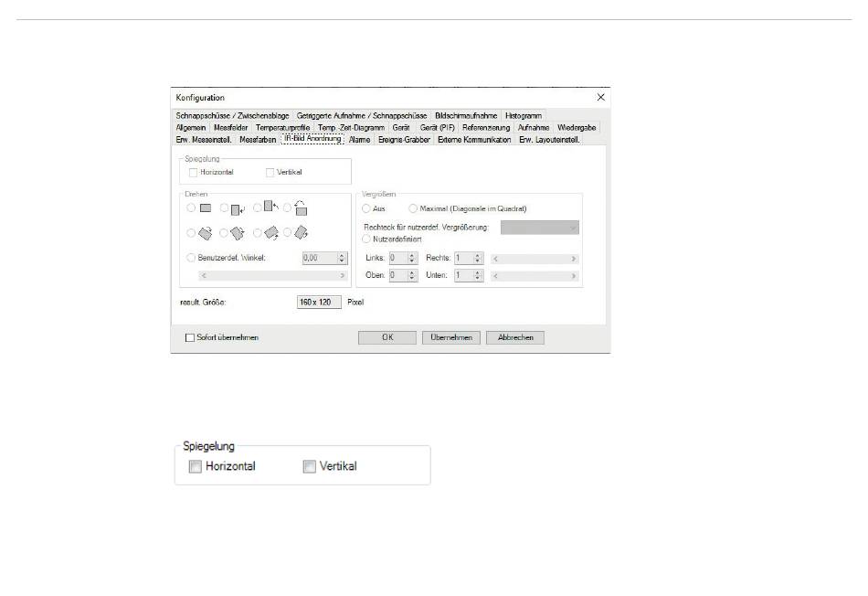The width and height of the screenshot is (868, 596).
Task: Open the Ereignis Grabber tab
Action: [404, 140]
